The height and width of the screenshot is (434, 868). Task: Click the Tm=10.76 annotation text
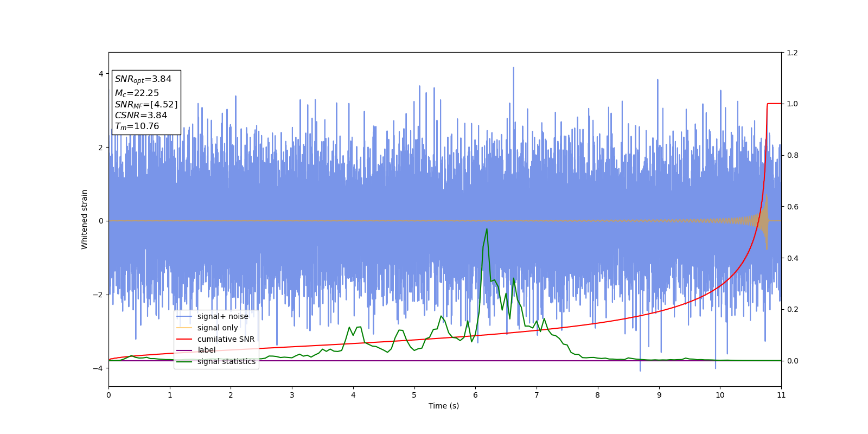click(137, 126)
